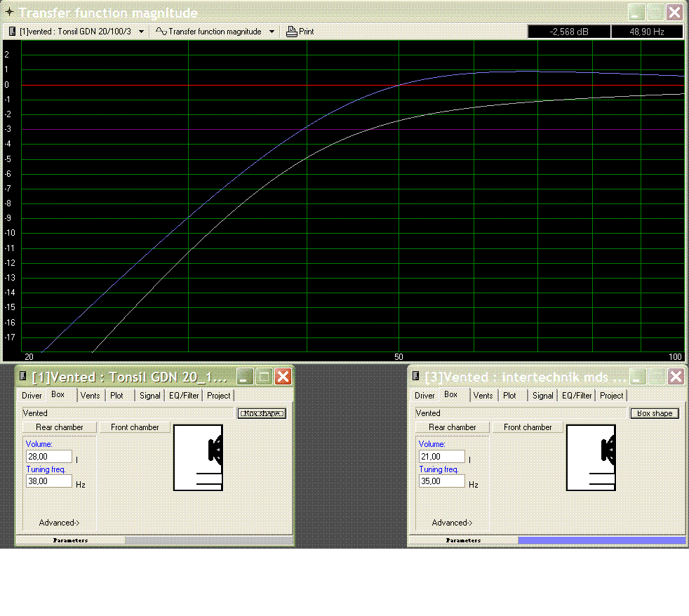Image resolution: width=689 pixels, height=616 pixels.
Task: Select Rear chamber in intertechnik window
Action: 452,427
